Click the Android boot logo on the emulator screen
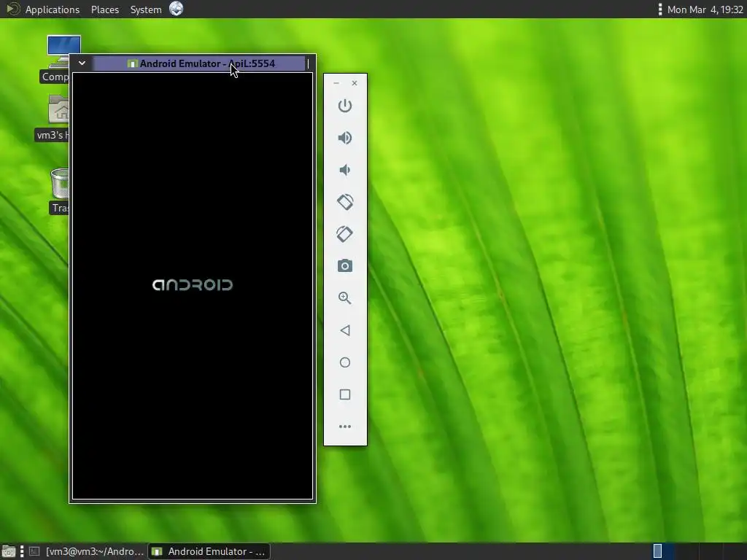 pos(193,285)
